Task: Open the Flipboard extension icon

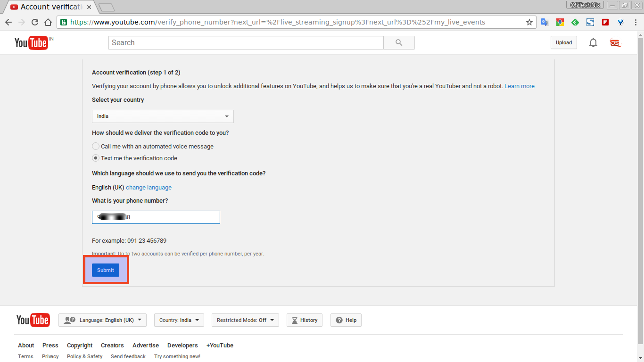Action: point(605,22)
